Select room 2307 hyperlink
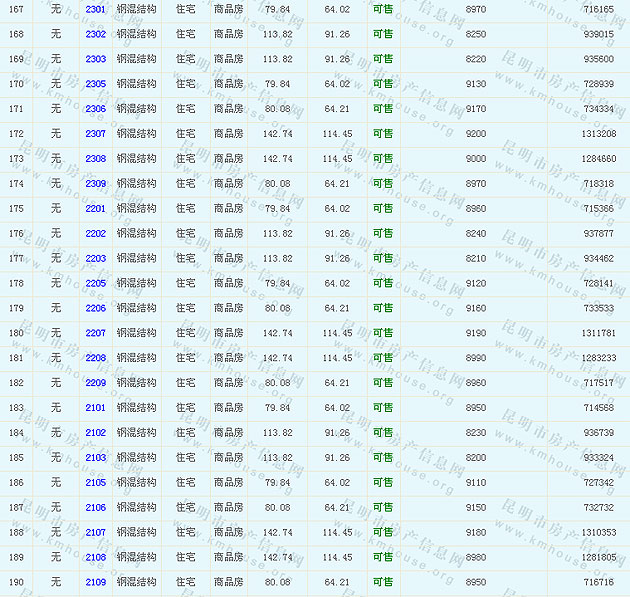 click(x=95, y=134)
